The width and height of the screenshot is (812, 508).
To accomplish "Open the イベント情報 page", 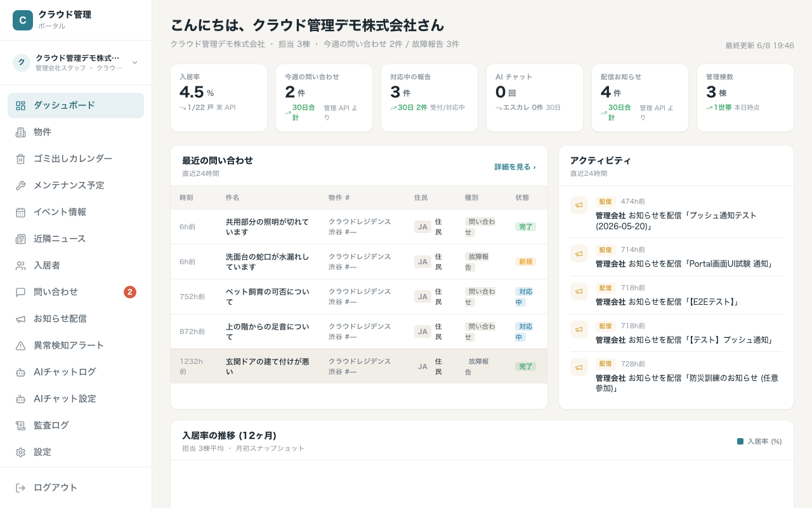I will coord(75,212).
